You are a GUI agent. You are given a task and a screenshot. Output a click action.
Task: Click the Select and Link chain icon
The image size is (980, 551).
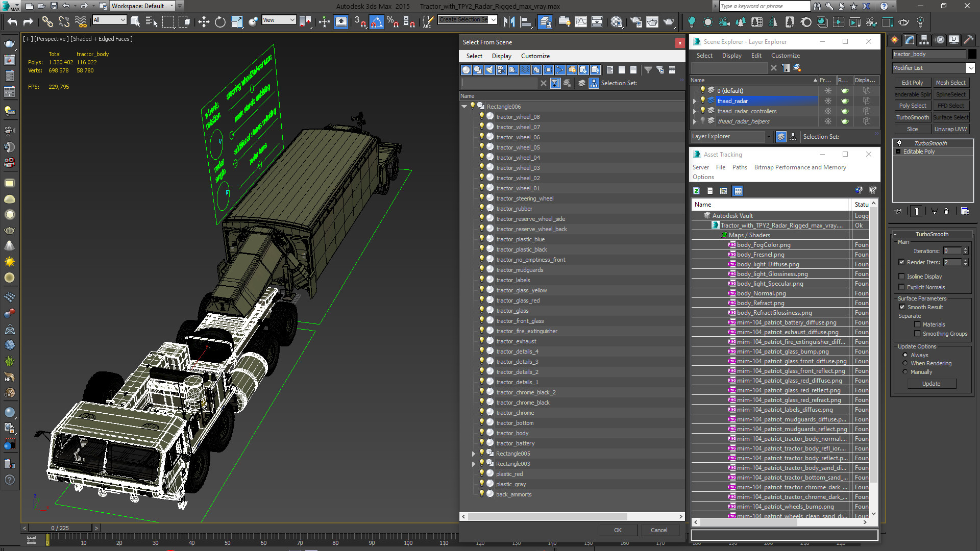(x=47, y=22)
